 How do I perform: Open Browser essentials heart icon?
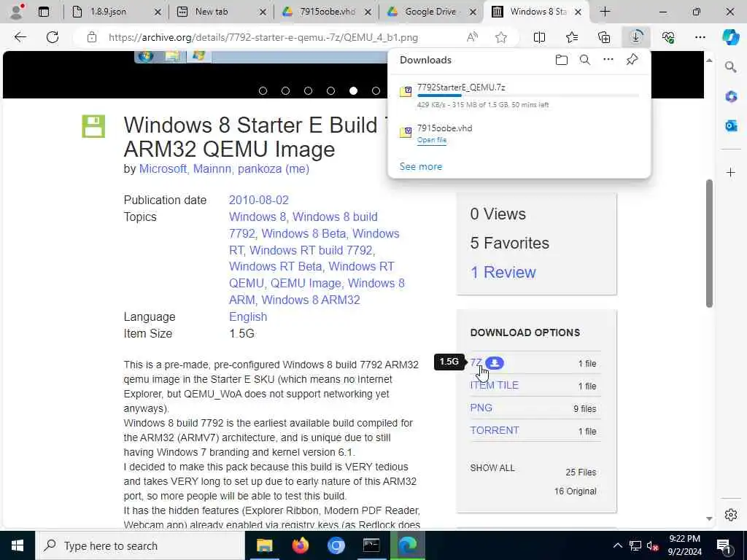click(x=668, y=37)
